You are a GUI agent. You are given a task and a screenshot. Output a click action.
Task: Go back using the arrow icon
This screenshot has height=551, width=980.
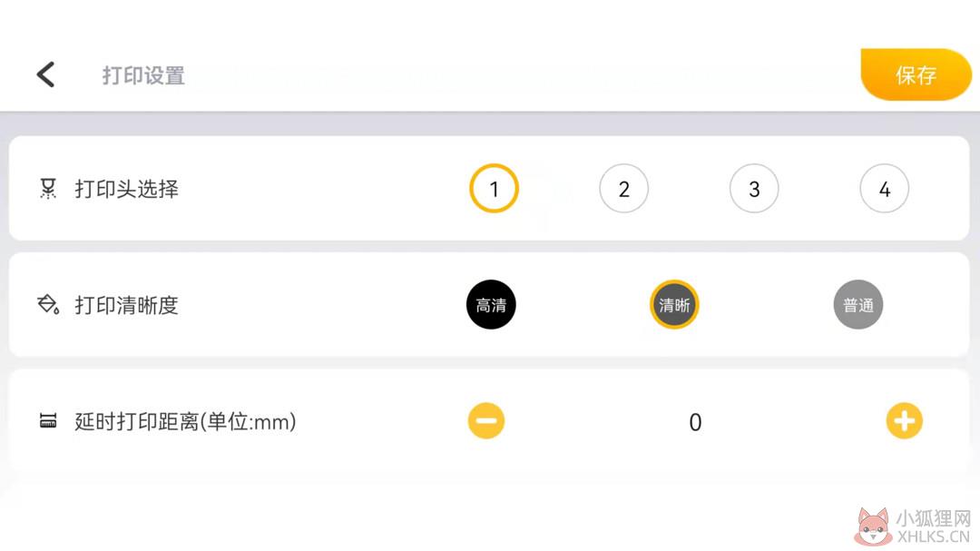coord(45,75)
